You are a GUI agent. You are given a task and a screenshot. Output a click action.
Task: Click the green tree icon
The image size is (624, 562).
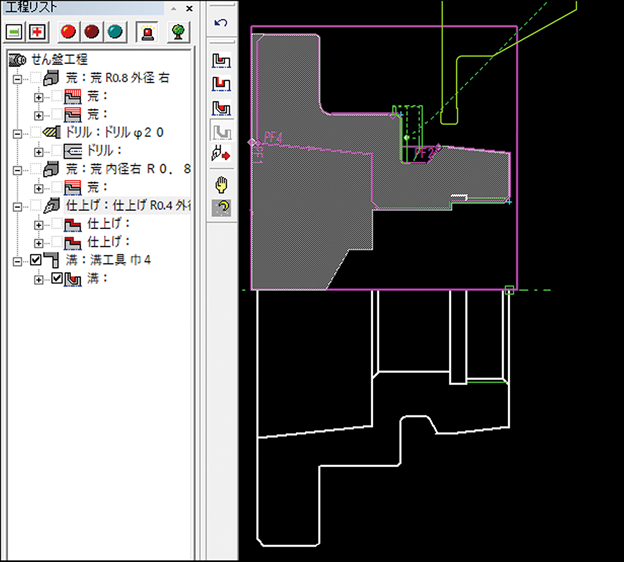click(178, 32)
